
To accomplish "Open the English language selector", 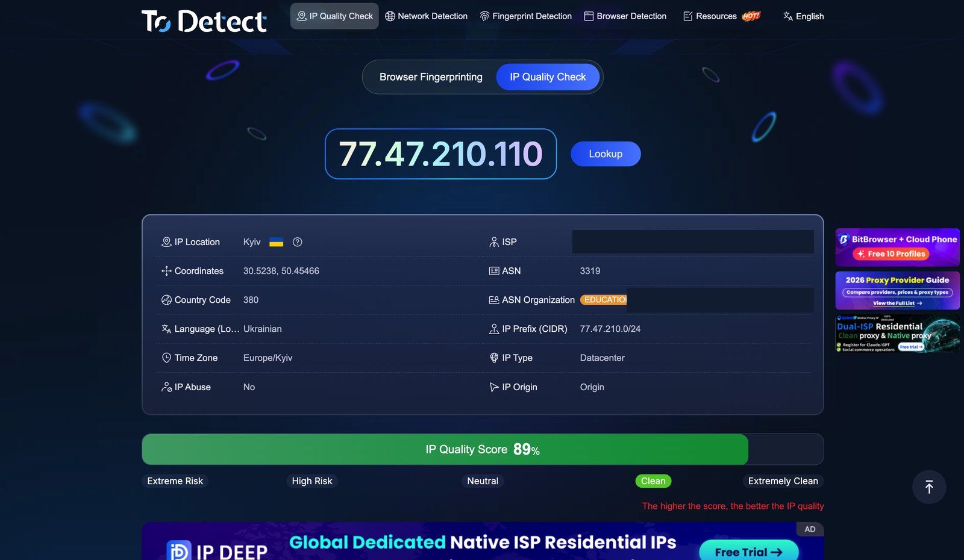I will (x=803, y=16).
